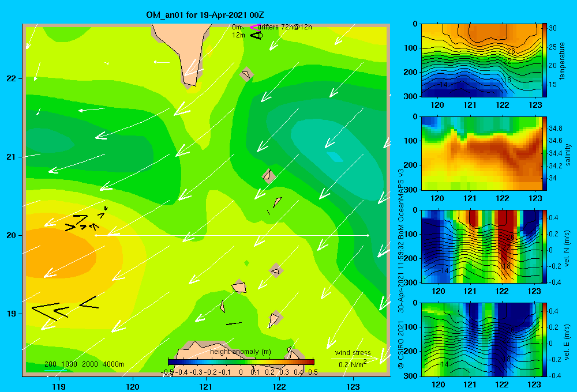The width and height of the screenshot is (577, 392).
Task: Click the '-0.5' value on height anomaly bar
Action: click(x=167, y=372)
